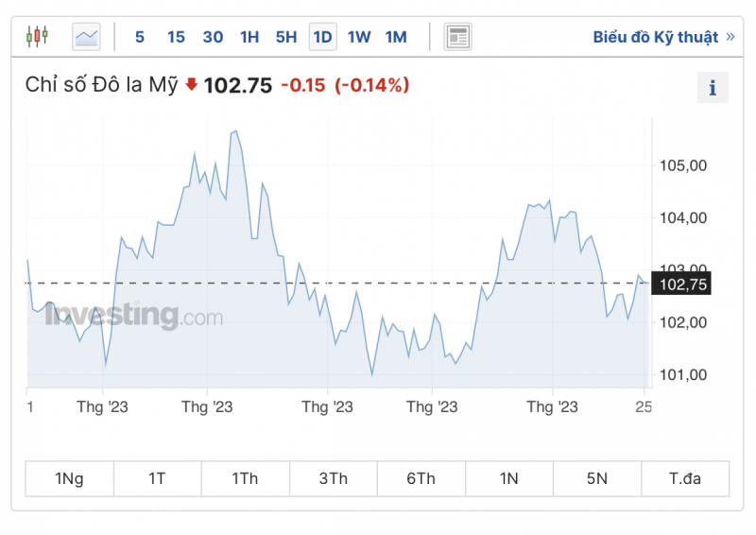Viewport: 756px width, 535px height.
Task: Select the 1D interval
Action: point(322,37)
